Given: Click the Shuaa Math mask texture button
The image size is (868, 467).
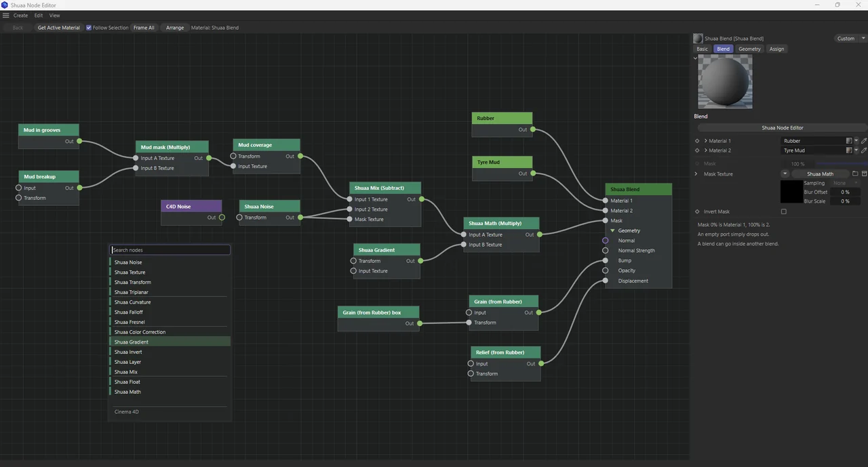Looking at the screenshot, I should point(820,174).
